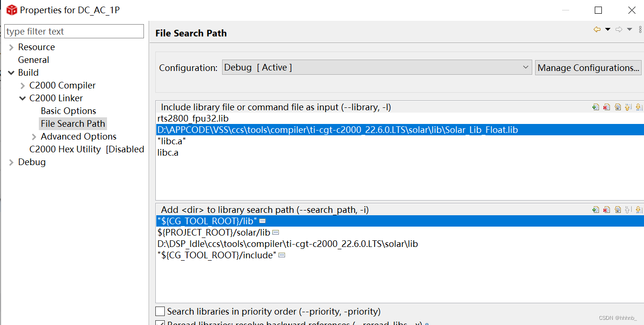Screen dimensions: 644x325
Task: Select Basic Options under C2000 Linker
Action: pos(69,111)
